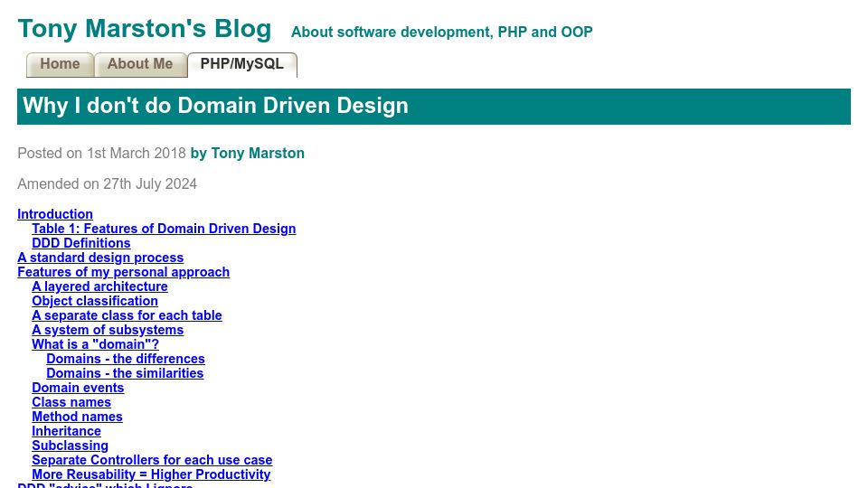This screenshot has width=868, height=488.
Task: Click the Object classification link
Action: tap(95, 300)
